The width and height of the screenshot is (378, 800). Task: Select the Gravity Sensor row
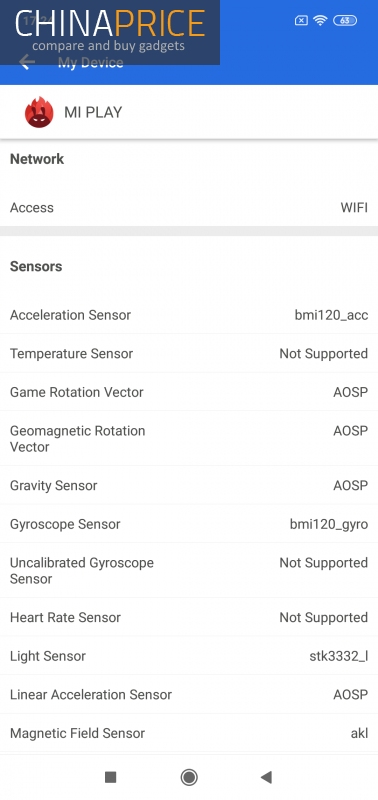click(x=189, y=485)
